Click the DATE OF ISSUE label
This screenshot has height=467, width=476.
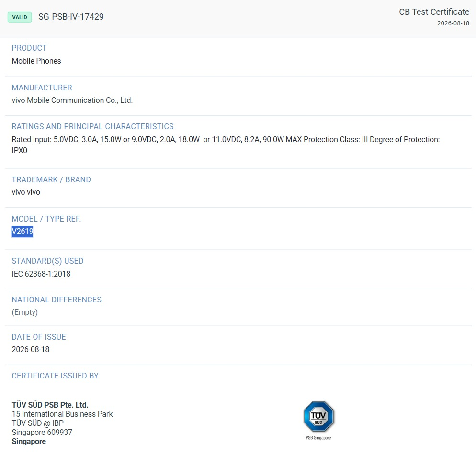coord(39,337)
